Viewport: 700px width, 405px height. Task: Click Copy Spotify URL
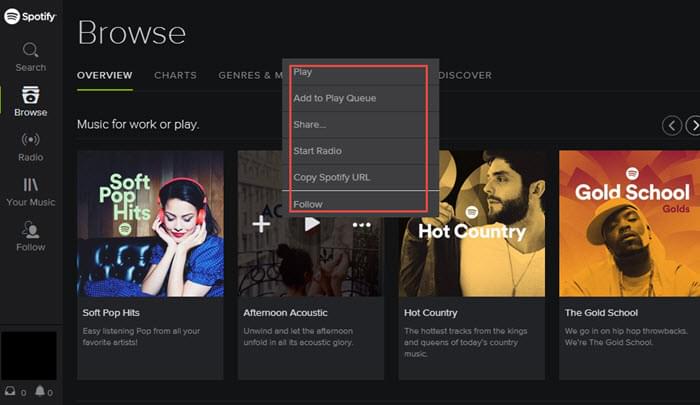(x=361, y=177)
